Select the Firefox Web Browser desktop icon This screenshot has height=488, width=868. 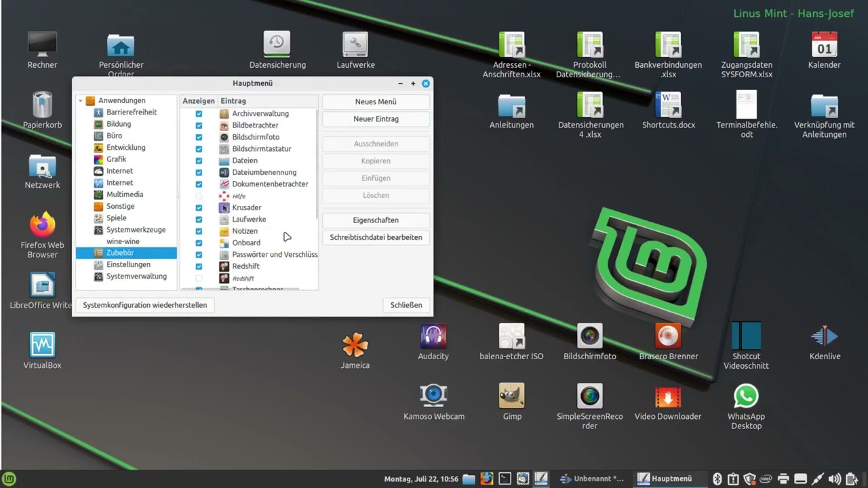click(42, 235)
